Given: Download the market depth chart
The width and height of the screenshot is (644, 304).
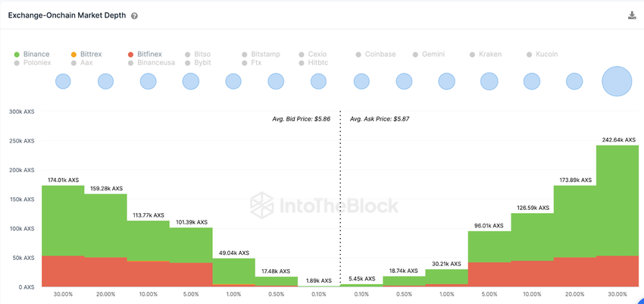Looking at the screenshot, I should 632,15.
